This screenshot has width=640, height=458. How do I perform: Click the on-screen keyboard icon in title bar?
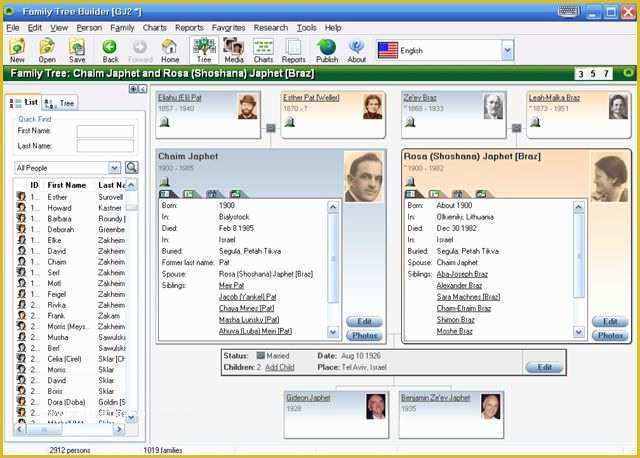click(568, 11)
